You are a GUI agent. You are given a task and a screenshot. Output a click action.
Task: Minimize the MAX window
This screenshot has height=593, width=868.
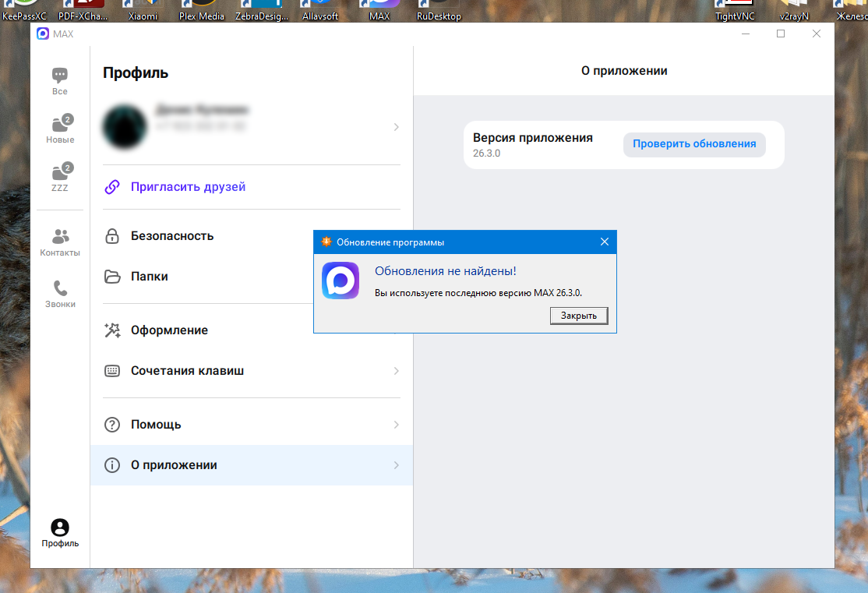(x=746, y=34)
